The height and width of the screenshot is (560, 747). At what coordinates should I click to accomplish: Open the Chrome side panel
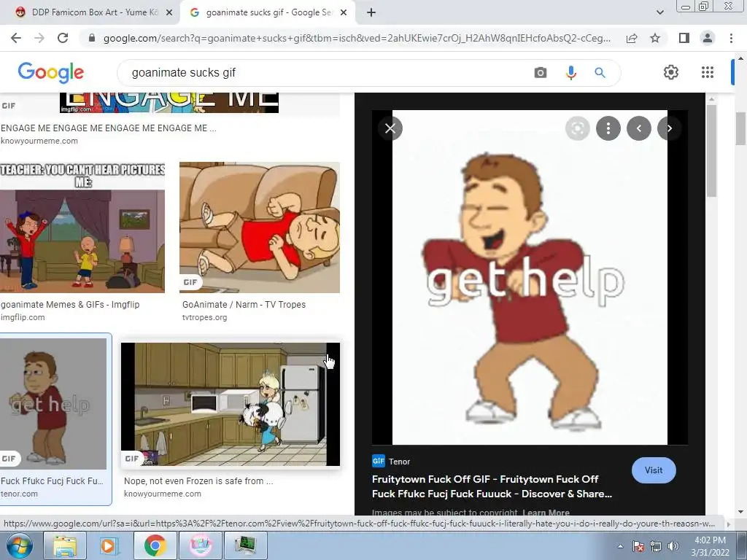[x=684, y=38]
